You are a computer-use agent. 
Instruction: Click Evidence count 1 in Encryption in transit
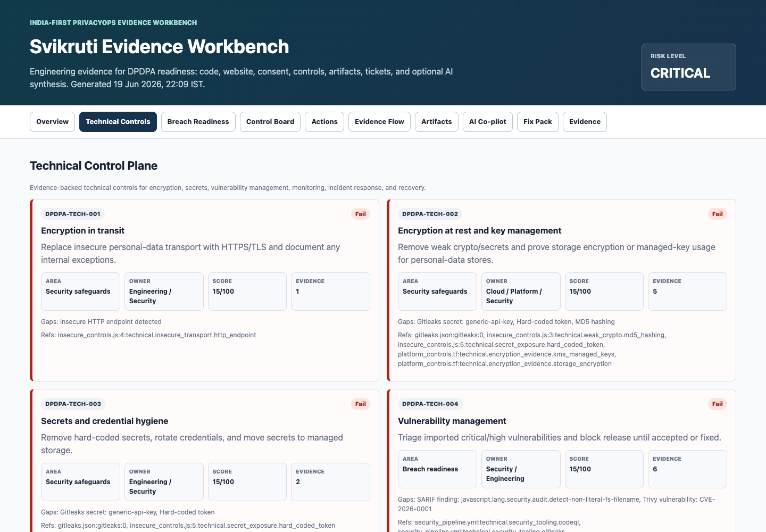point(330,292)
